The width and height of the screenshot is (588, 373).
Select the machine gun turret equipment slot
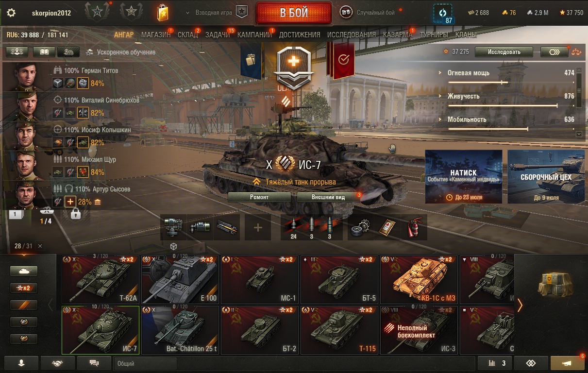(x=173, y=227)
